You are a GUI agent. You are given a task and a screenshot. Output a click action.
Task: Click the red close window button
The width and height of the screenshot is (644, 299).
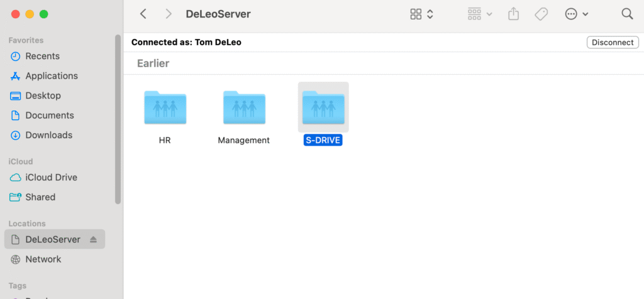(16, 14)
